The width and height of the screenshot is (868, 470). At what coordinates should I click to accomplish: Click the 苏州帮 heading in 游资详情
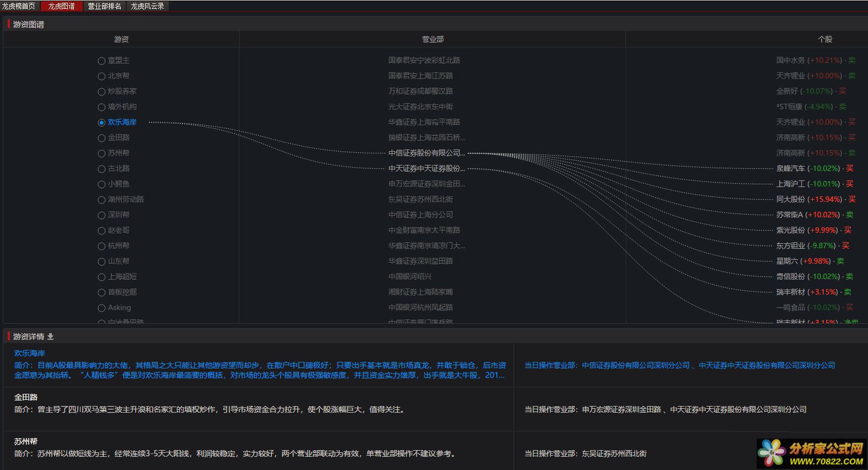[26, 441]
